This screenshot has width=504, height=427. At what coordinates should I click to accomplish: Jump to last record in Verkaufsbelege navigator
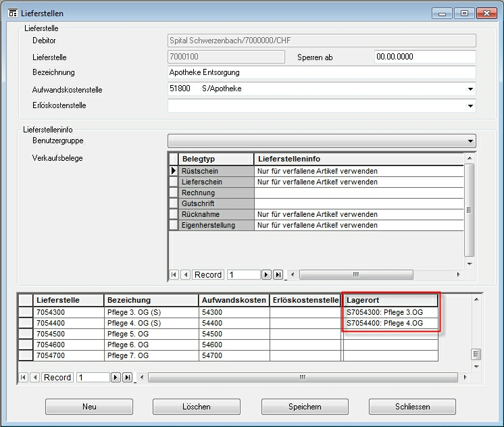278,275
